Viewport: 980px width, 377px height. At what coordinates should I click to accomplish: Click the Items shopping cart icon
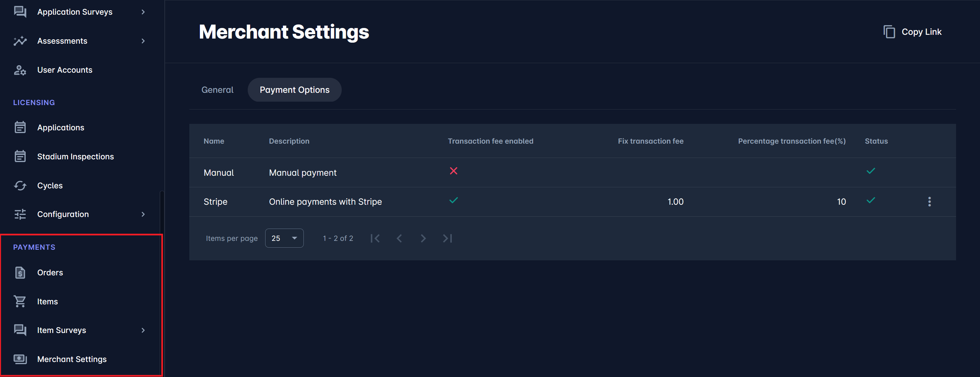pyautogui.click(x=20, y=301)
